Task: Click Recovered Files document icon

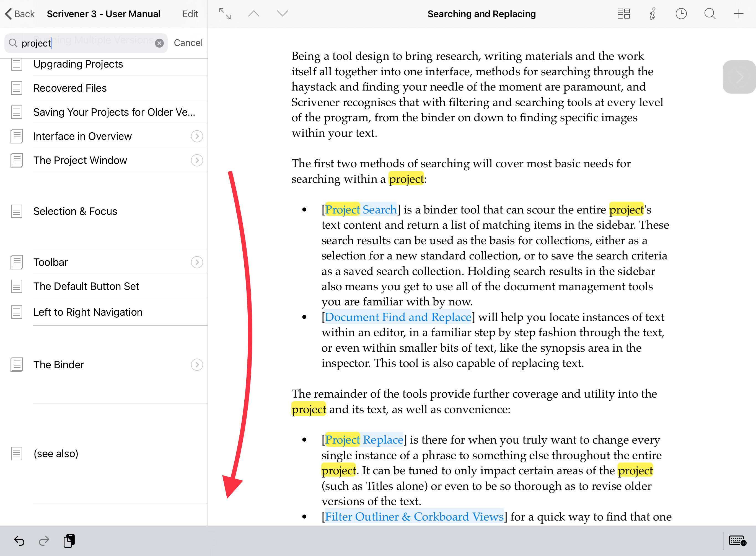Action: pos(17,88)
